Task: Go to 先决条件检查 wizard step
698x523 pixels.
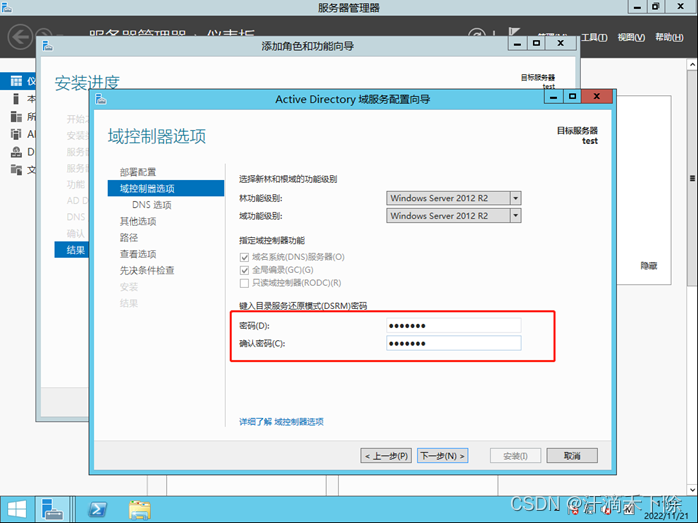Action: 147,271
